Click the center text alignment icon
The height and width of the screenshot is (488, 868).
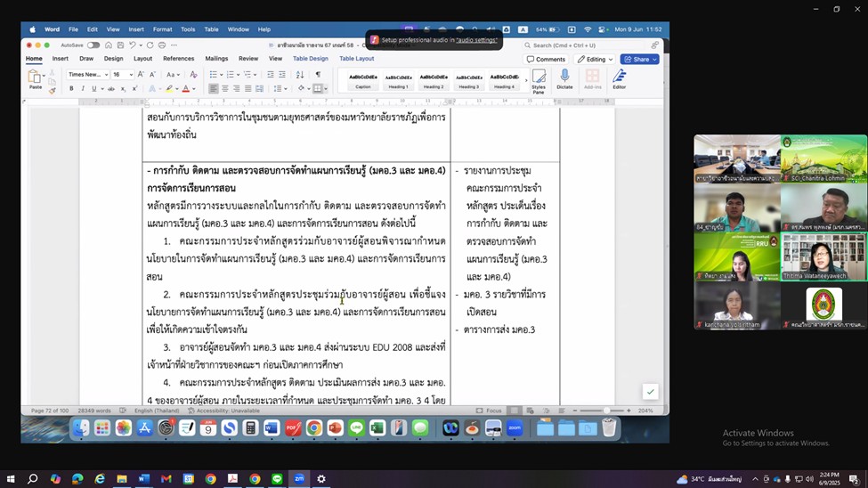point(224,89)
